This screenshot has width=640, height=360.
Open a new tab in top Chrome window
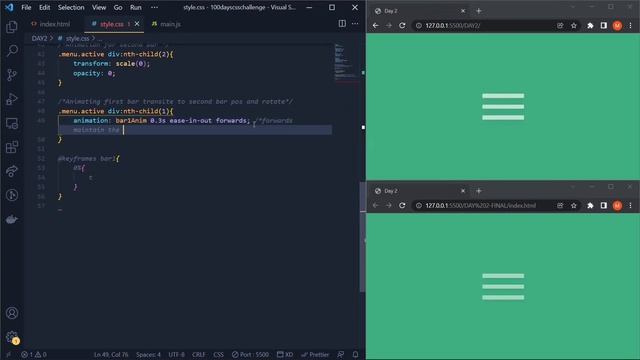pos(479,11)
